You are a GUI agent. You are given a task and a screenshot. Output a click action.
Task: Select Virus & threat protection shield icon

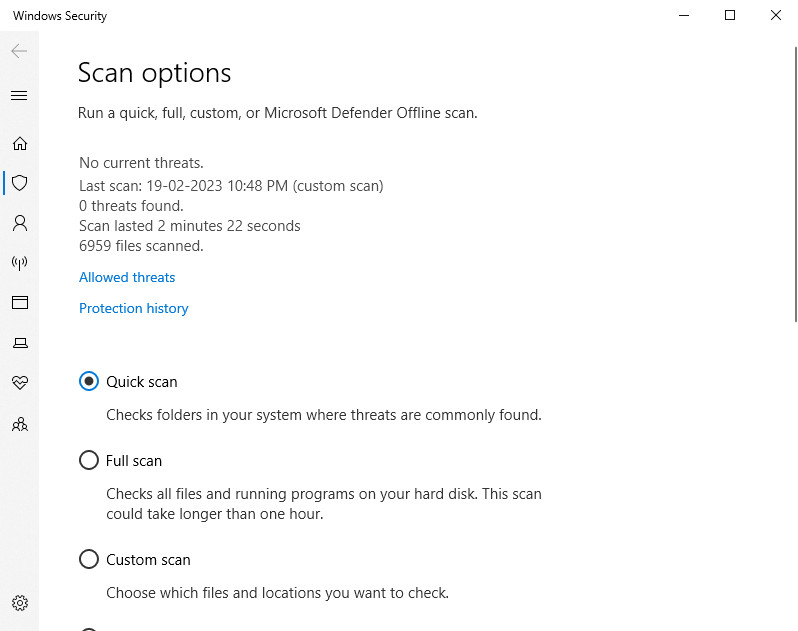click(20, 183)
